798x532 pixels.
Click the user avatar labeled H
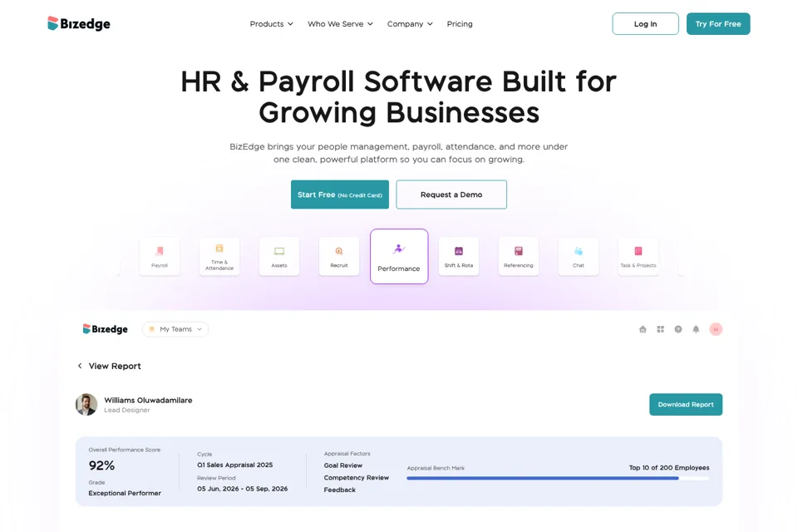click(716, 329)
